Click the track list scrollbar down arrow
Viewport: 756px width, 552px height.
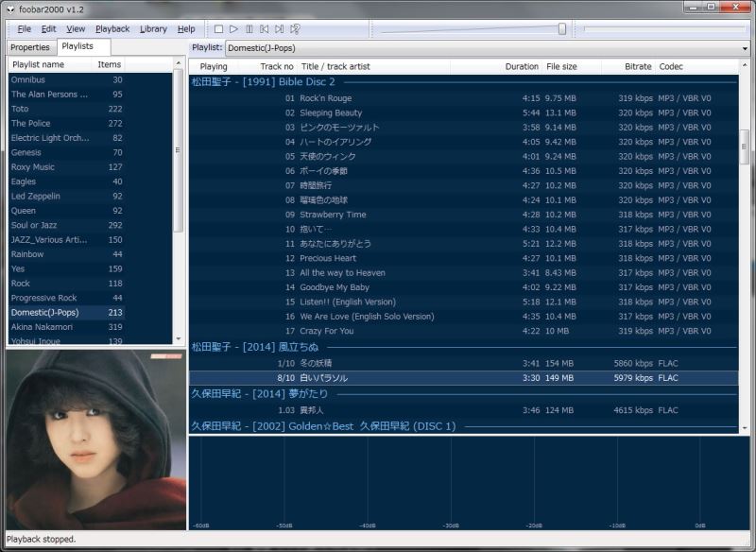coord(745,428)
